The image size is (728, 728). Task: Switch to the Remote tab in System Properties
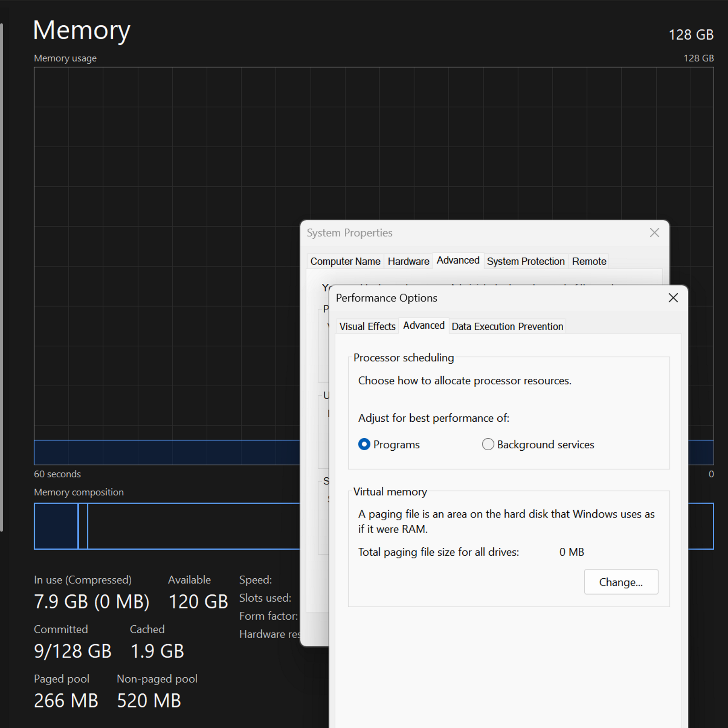pos(589,261)
